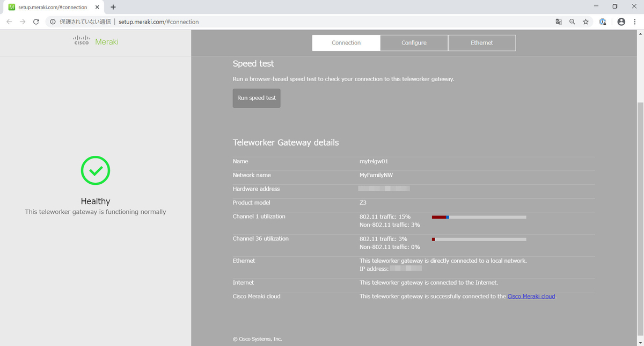The height and width of the screenshot is (346, 644).
Task: Click the Channel 36 utilization bar
Action: [x=479, y=239]
